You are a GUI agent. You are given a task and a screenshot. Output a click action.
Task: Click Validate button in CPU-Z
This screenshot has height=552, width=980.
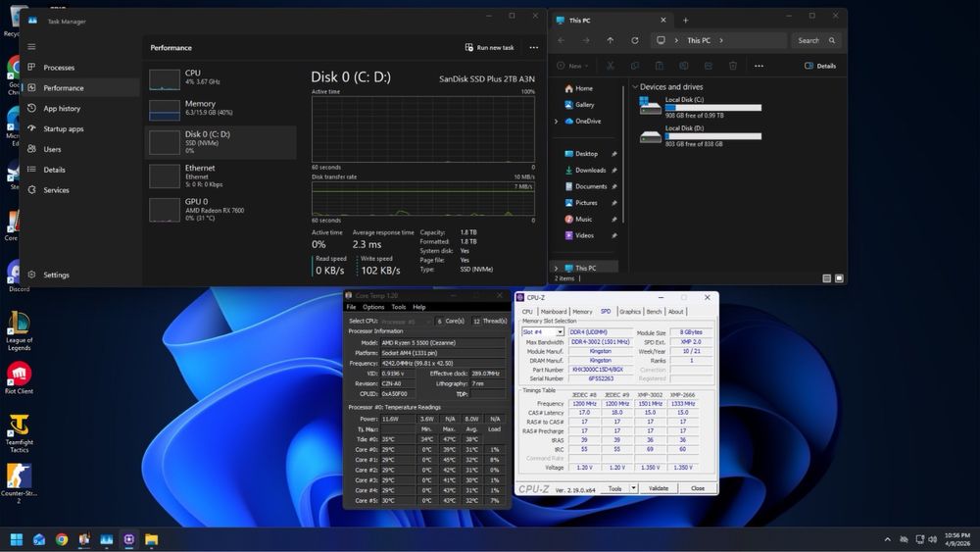(x=659, y=488)
